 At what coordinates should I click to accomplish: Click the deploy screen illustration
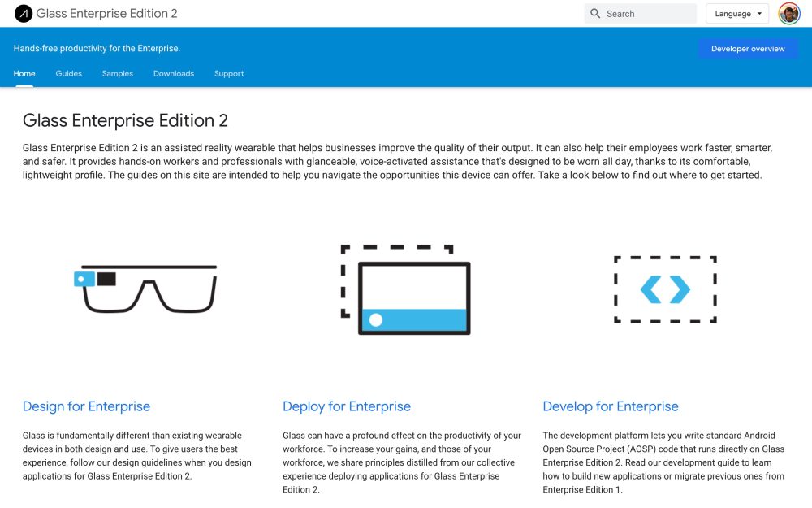pos(405,289)
